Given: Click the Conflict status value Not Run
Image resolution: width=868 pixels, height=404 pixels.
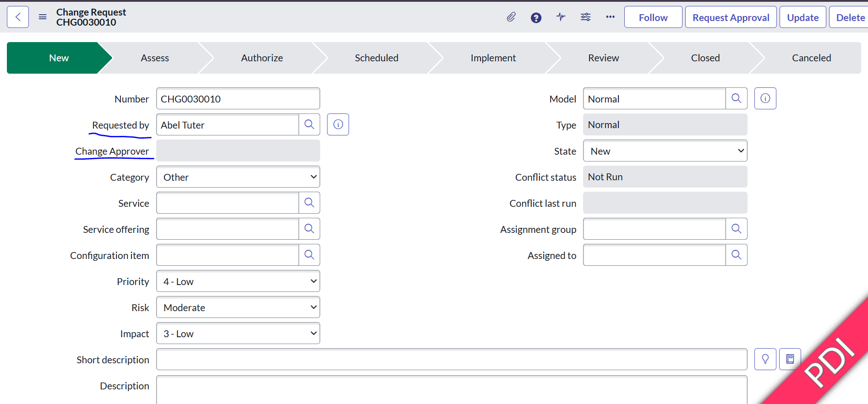Looking at the screenshot, I should tap(665, 177).
